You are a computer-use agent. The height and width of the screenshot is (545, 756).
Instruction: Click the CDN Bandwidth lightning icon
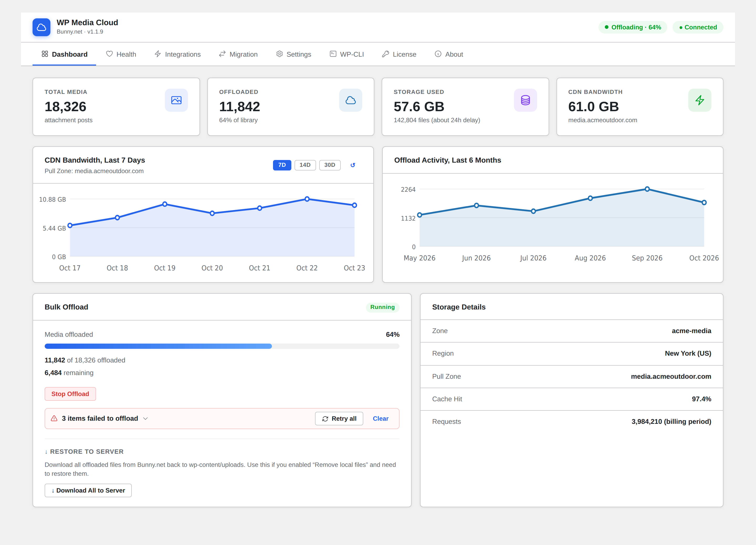[x=700, y=100]
